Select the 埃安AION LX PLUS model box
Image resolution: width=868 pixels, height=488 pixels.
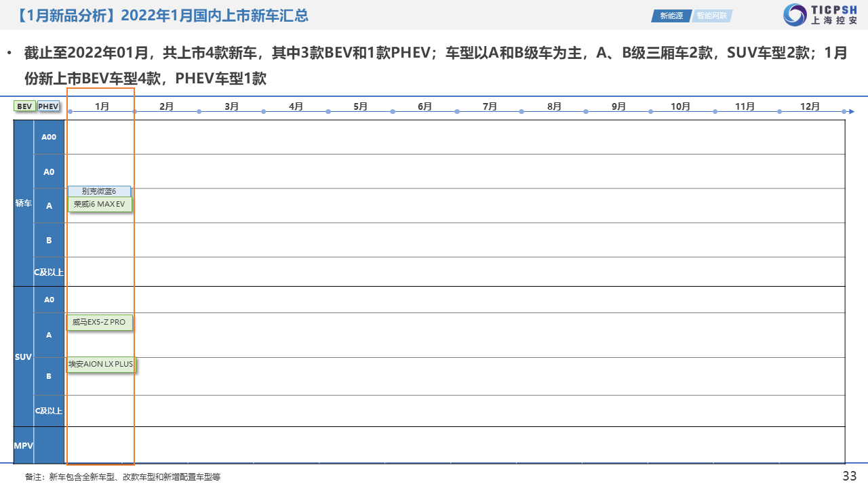tap(100, 364)
